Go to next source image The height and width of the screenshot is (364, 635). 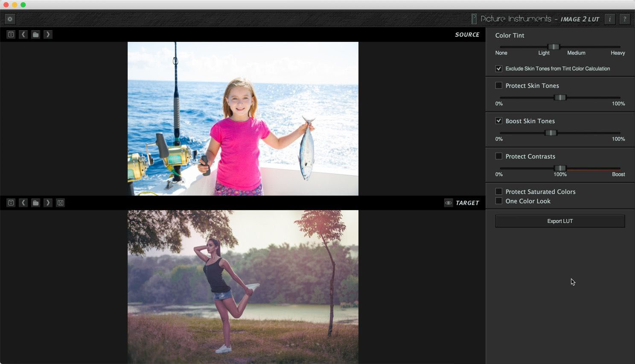pos(48,35)
